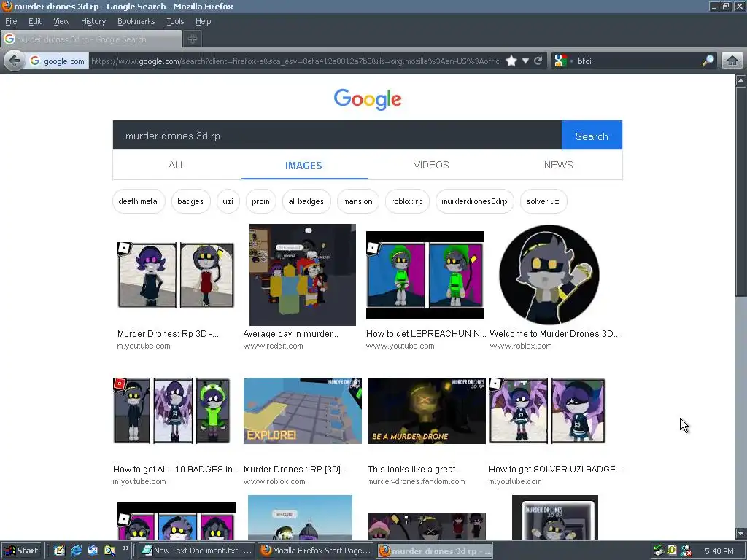Open the View menu
This screenshot has width=747, height=560.
coord(61,21)
